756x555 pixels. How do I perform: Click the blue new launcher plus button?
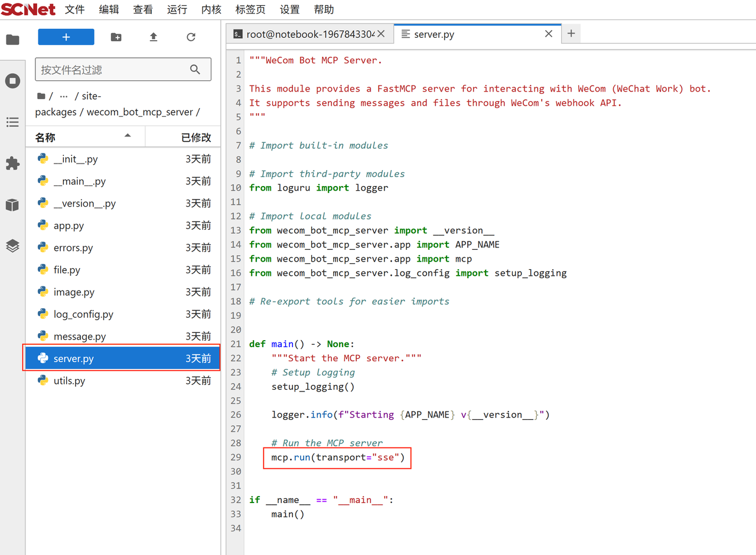66,37
